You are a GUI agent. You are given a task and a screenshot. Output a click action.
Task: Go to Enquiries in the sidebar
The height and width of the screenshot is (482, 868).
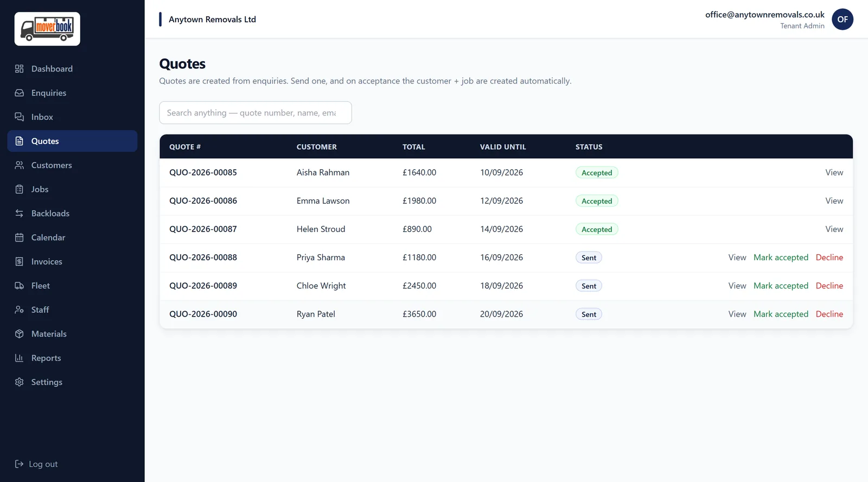coord(72,93)
